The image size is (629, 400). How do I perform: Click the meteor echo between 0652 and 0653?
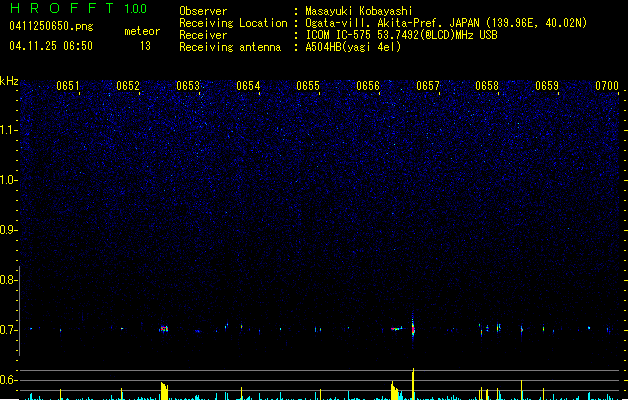[164, 329]
